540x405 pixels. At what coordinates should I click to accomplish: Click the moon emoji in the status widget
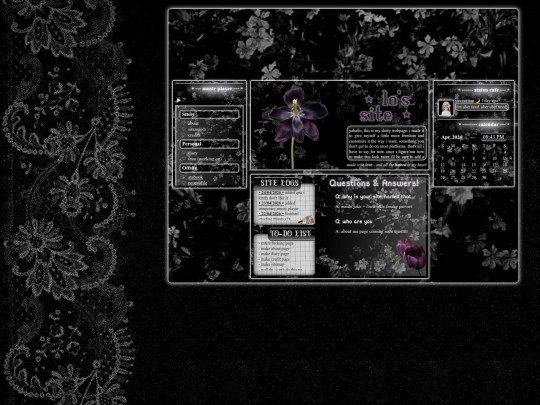click(x=478, y=101)
